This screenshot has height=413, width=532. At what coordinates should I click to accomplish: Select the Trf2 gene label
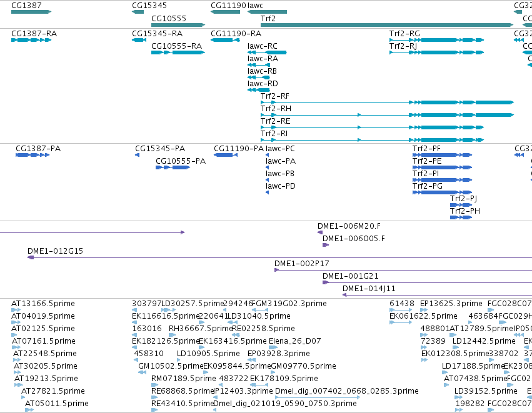pos(268,19)
